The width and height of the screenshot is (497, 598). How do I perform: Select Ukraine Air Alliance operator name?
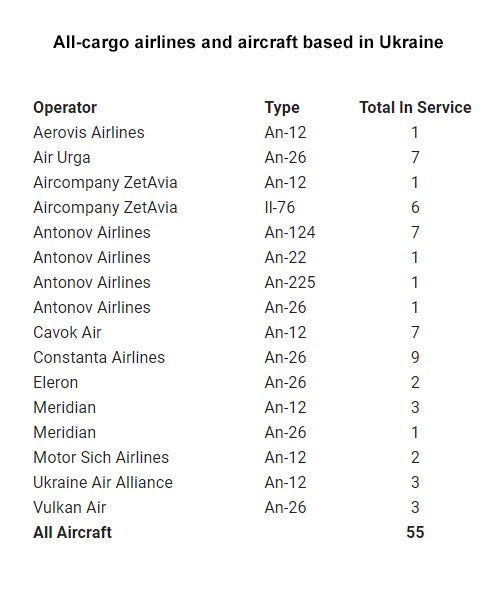(x=103, y=482)
